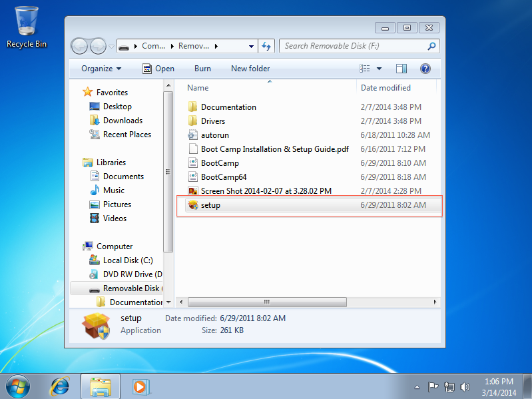532x399 pixels.
Task: Click Burn in the toolbar
Action: pyautogui.click(x=202, y=69)
